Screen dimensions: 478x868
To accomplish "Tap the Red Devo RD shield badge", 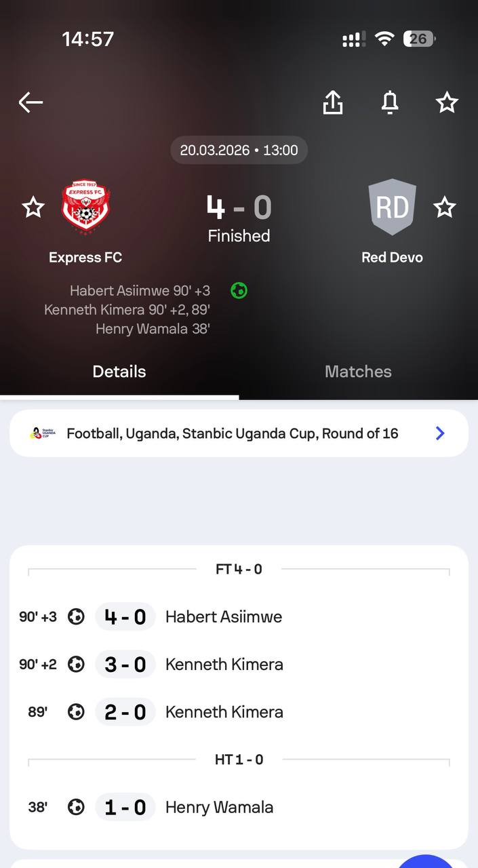I will 393,207.
